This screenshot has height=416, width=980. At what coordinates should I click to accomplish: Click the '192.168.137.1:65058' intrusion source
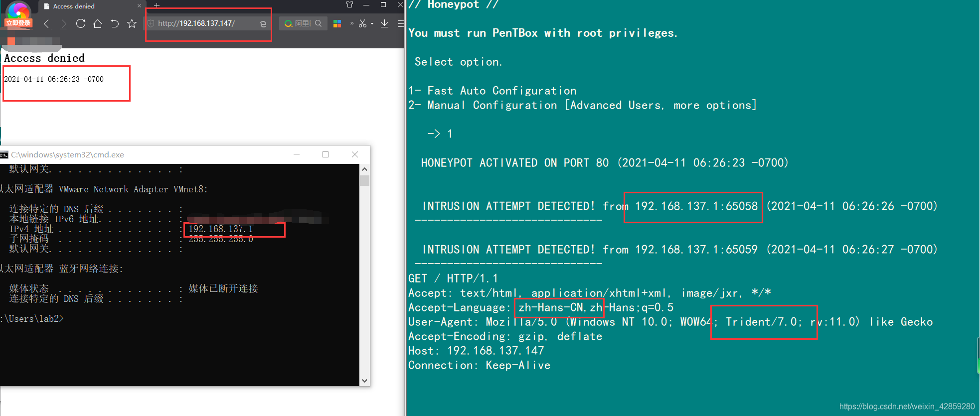tap(696, 206)
